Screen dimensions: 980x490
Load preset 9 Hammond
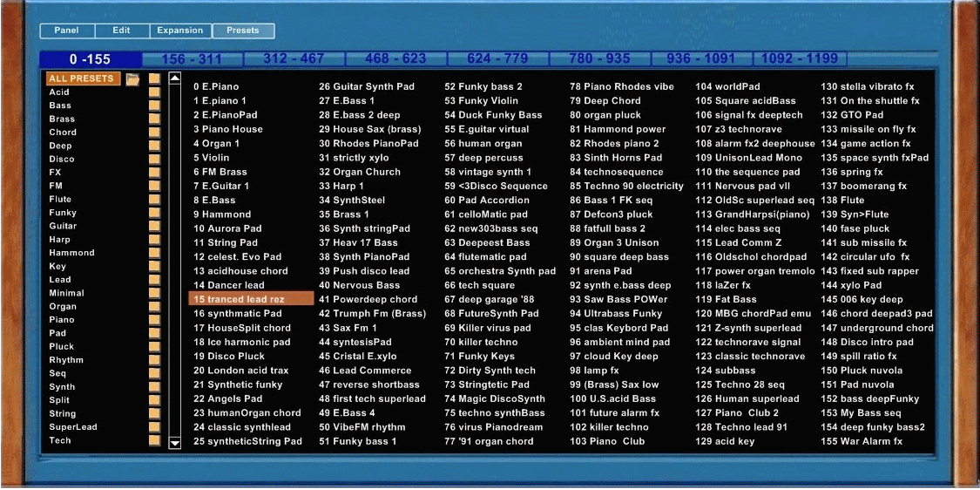(x=222, y=214)
